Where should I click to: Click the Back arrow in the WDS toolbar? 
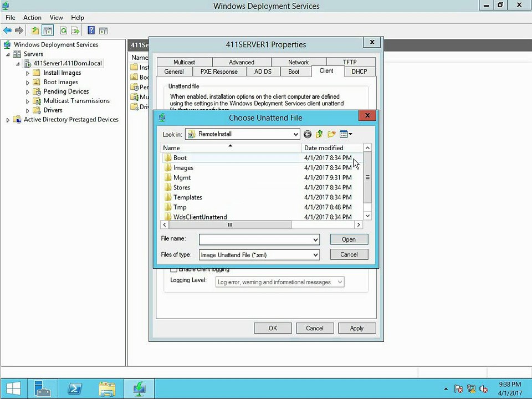(x=7, y=30)
